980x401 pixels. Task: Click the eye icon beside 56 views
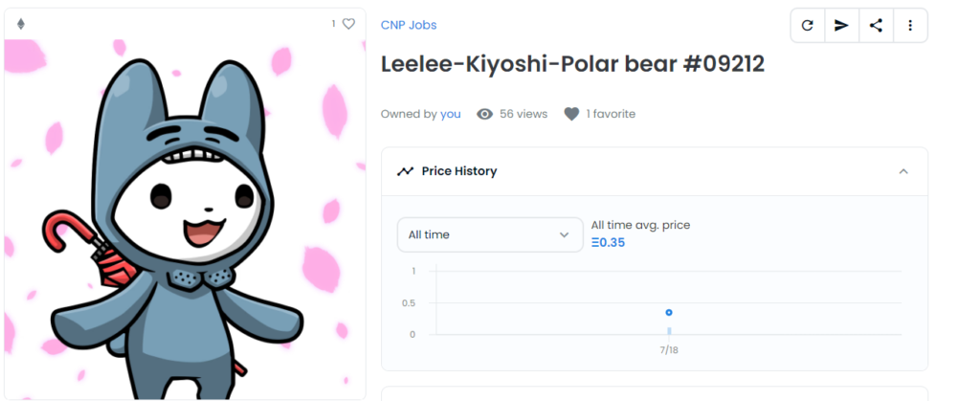click(485, 114)
